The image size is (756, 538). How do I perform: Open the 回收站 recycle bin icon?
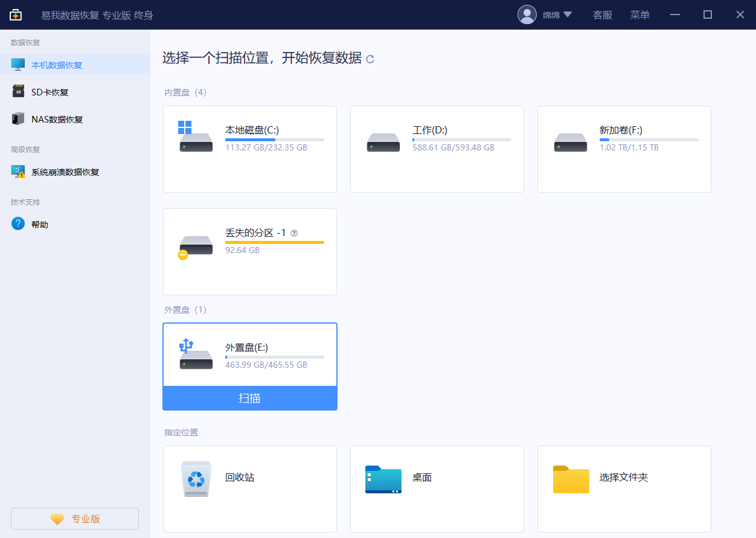pyautogui.click(x=196, y=479)
